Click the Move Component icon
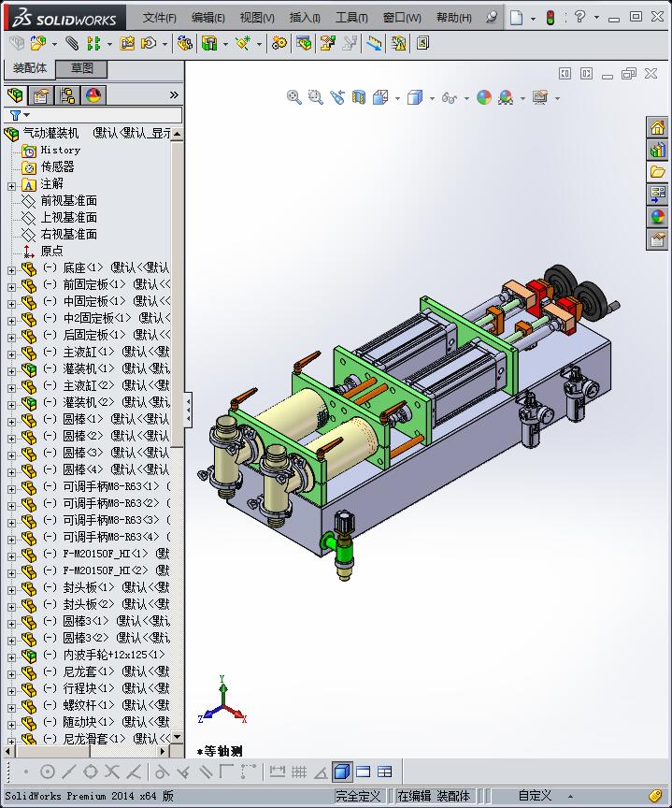Screen dimensions: 672x808 pos(149,43)
